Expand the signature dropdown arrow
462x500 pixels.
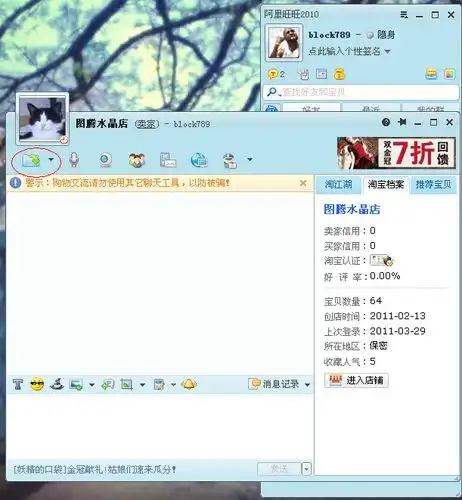tap(387, 52)
